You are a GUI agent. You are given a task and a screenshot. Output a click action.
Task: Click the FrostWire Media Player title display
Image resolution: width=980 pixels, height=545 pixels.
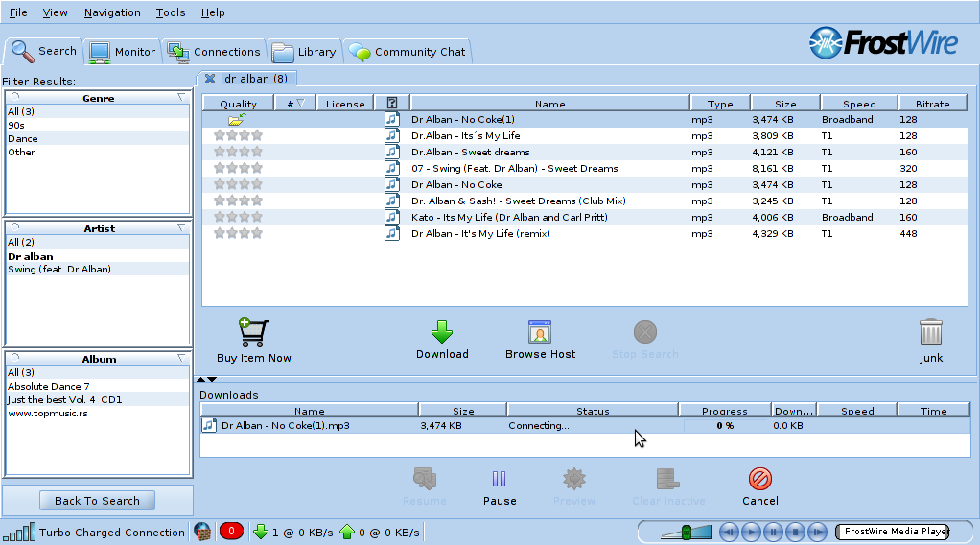click(894, 532)
